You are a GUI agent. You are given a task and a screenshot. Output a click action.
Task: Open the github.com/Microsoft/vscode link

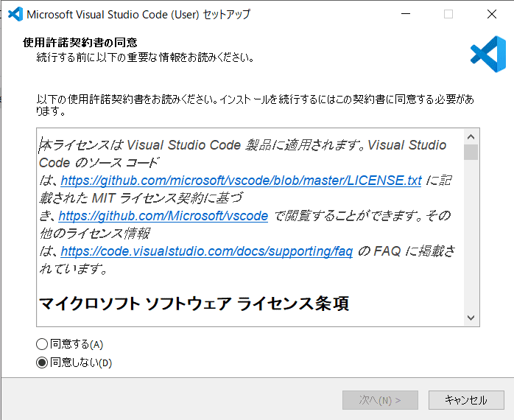(163, 216)
